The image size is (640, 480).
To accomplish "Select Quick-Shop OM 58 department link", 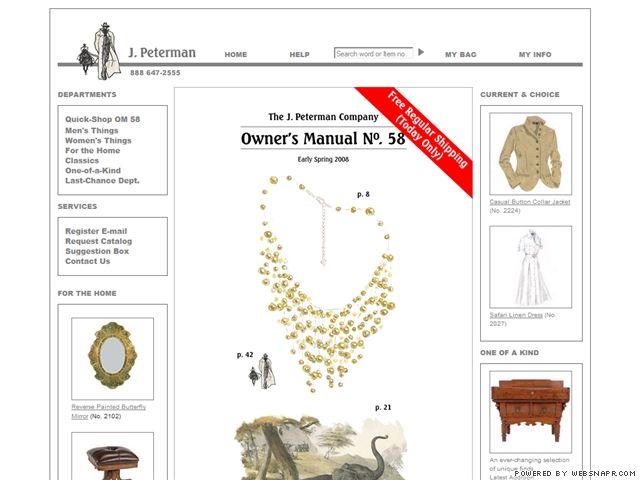I will 102,119.
